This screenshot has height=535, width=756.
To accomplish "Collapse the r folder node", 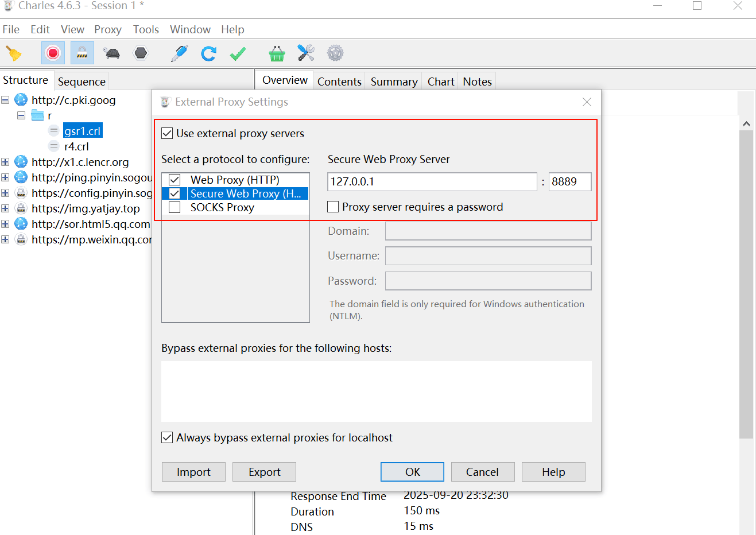I will click(x=21, y=115).
